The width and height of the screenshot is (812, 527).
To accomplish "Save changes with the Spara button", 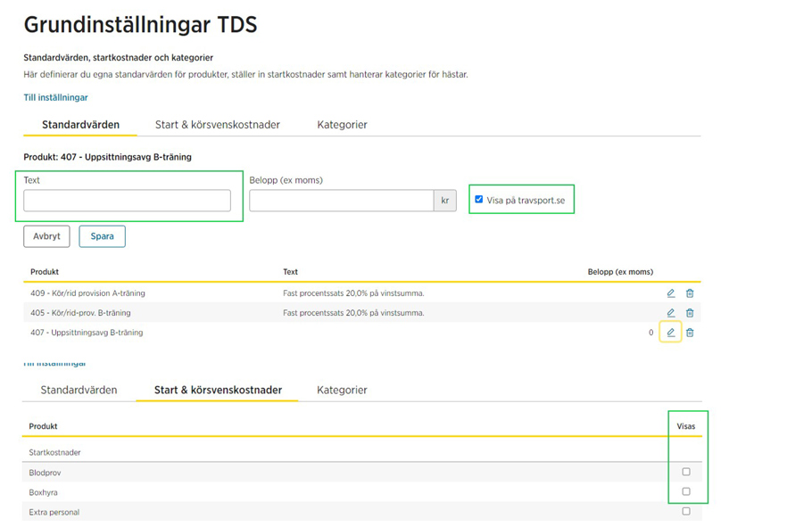I will pyautogui.click(x=102, y=236).
